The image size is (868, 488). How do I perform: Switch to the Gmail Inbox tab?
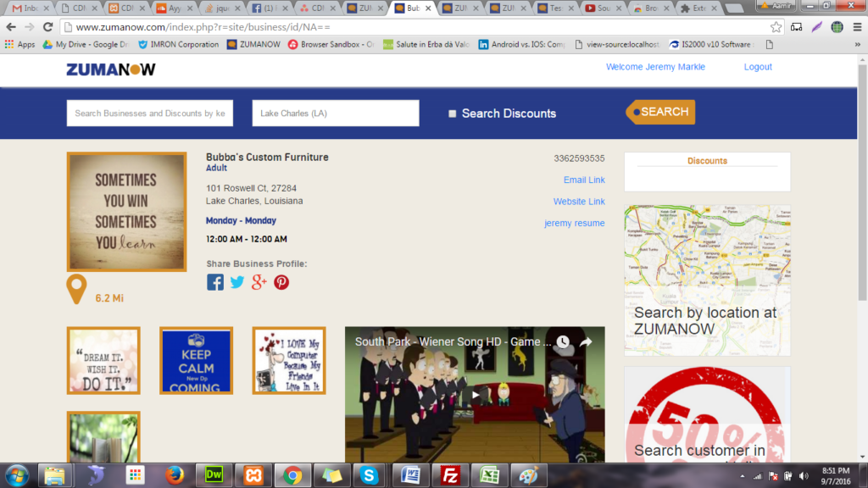pos(31,8)
